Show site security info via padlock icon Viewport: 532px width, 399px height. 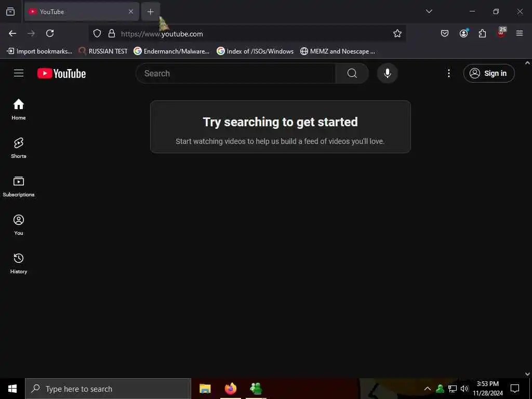click(112, 34)
